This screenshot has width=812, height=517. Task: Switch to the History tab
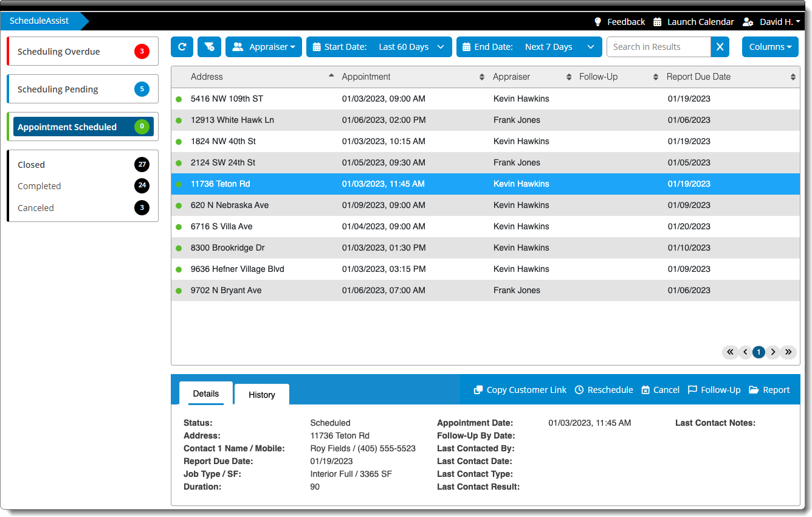pyautogui.click(x=261, y=395)
